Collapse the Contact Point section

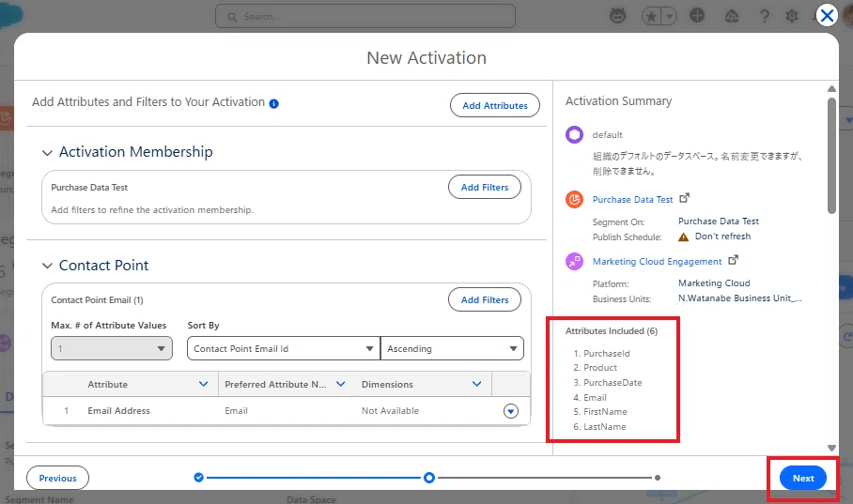coord(47,266)
